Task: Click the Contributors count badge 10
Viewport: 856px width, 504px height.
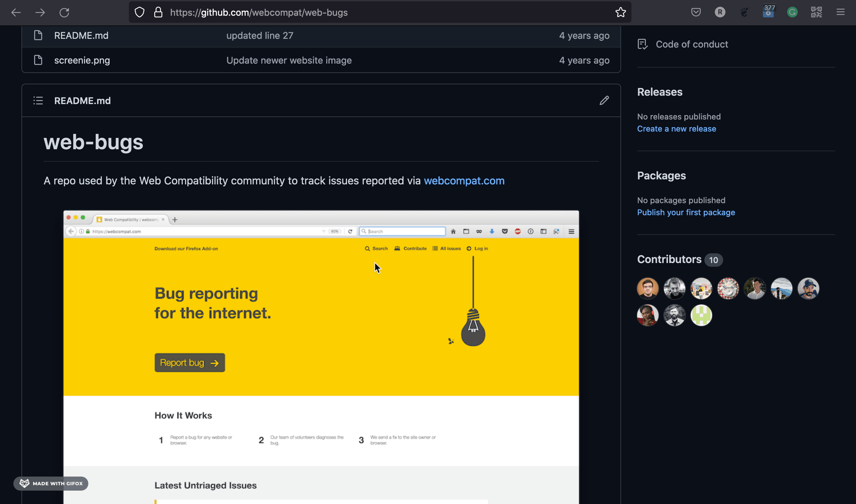Action: pos(713,260)
